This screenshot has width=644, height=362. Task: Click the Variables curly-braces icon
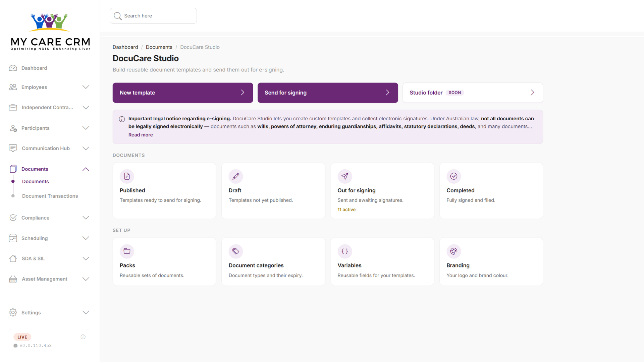click(345, 251)
